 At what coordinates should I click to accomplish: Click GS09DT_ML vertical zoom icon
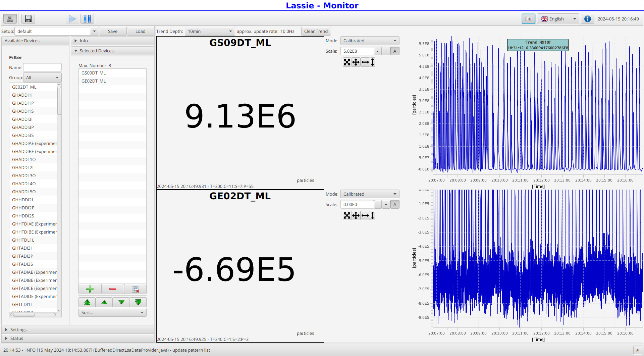[x=372, y=62]
